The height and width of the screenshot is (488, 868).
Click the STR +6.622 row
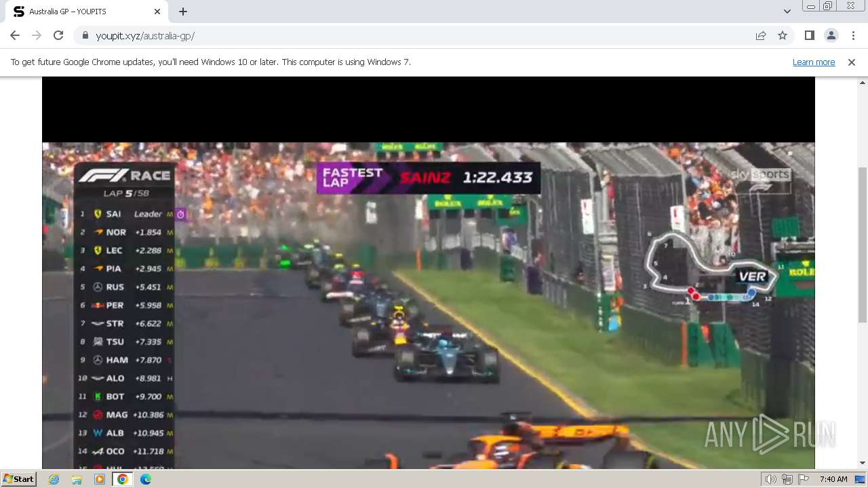coord(125,323)
